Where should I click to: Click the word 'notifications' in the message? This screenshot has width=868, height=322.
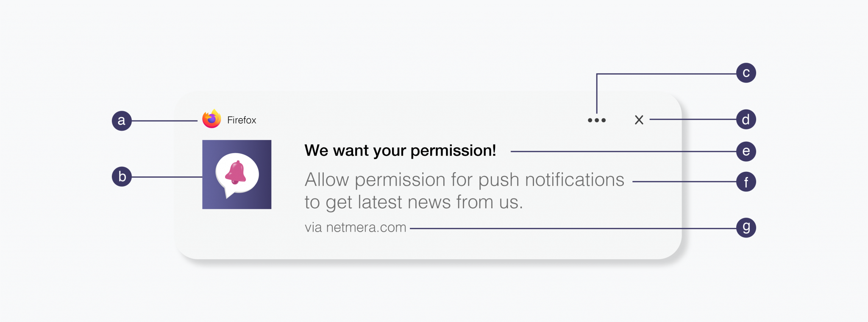pyautogui.click(x=574, y=180)
